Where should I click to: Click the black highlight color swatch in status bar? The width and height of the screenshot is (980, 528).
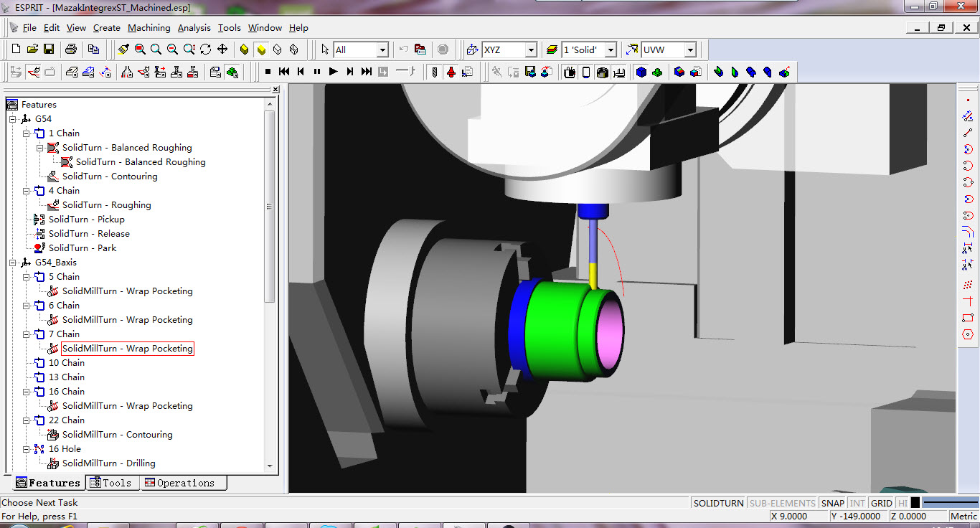pyautogui.click(x=915, y=503)
